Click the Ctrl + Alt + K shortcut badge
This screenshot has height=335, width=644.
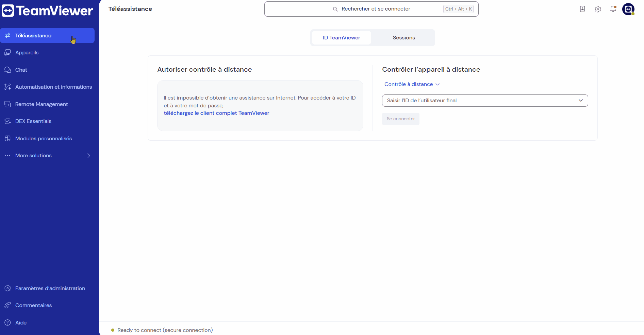point(459,9)
